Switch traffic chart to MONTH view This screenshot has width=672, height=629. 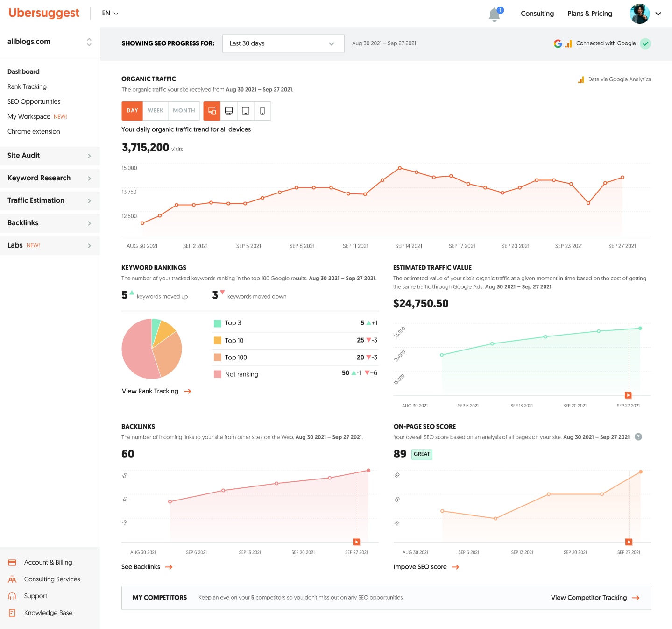coord(184,111)
